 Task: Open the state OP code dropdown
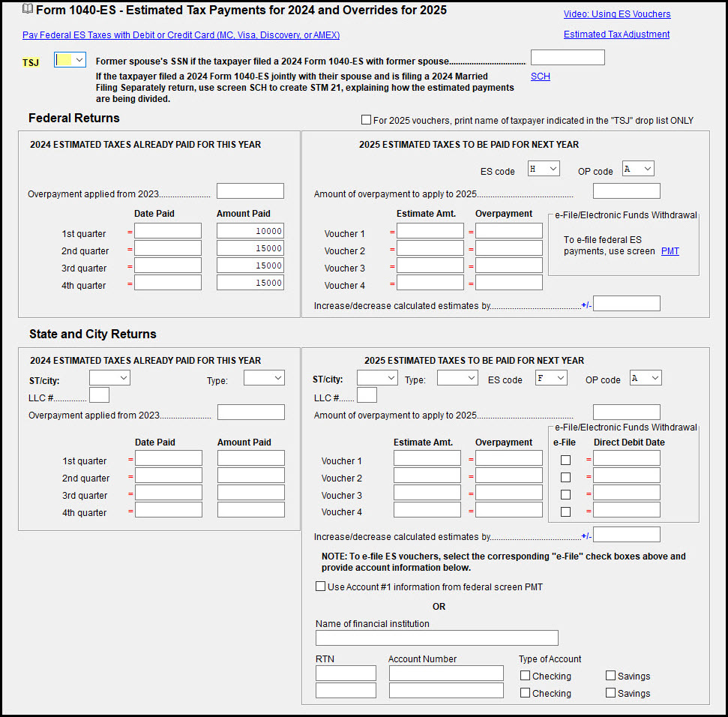click(646, 378)
